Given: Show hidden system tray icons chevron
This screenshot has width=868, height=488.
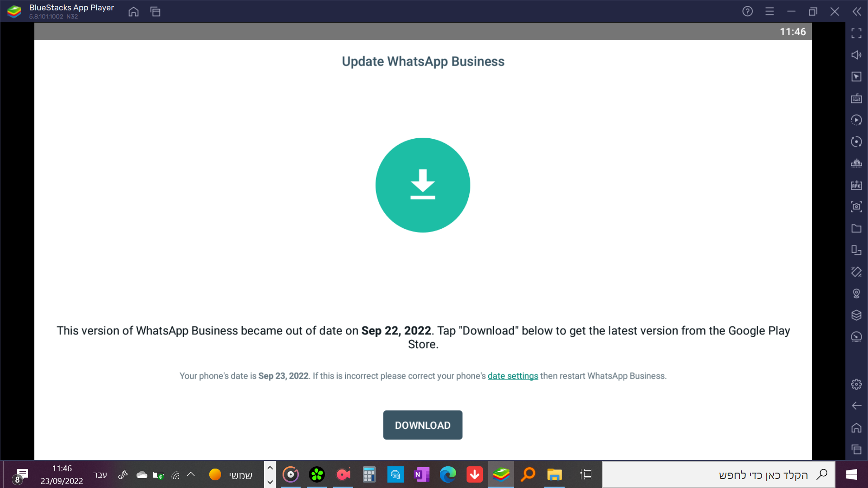Looking at the screenshot, I should pyautogui.click(x=191, y=474).
